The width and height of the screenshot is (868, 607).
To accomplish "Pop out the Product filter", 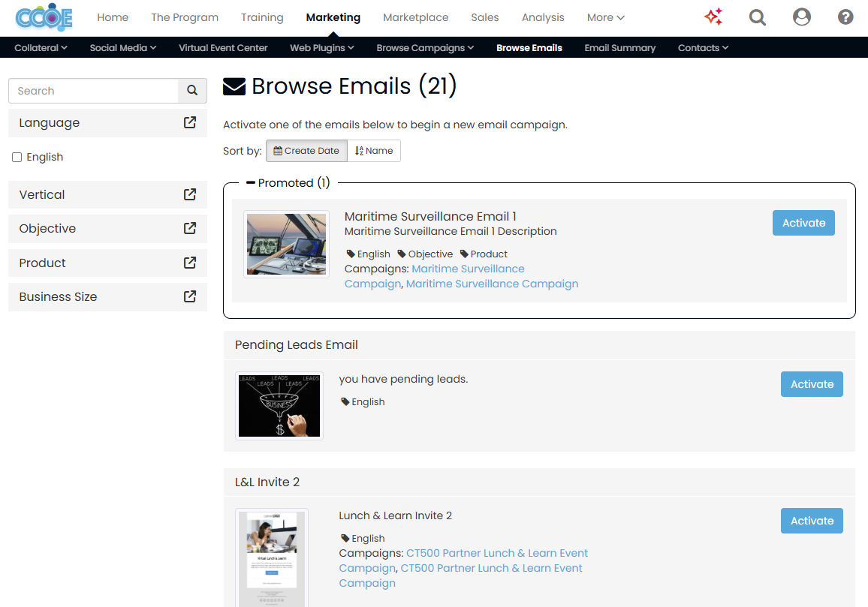I will point(190,263).
